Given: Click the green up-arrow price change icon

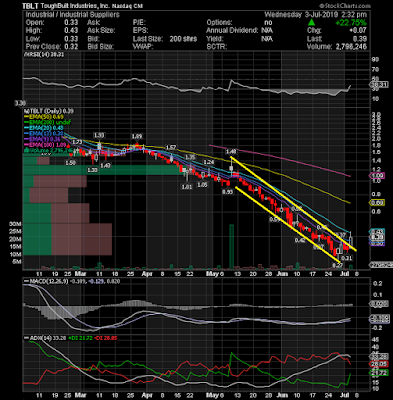Looking at the screenshot, I should [311, 23].
